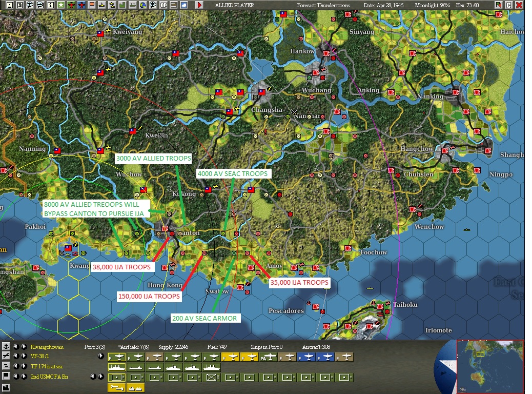Click the single yellow ship toolbar icon
The height and width of the screenshot is (394, 532).
[x=102, y=5]
